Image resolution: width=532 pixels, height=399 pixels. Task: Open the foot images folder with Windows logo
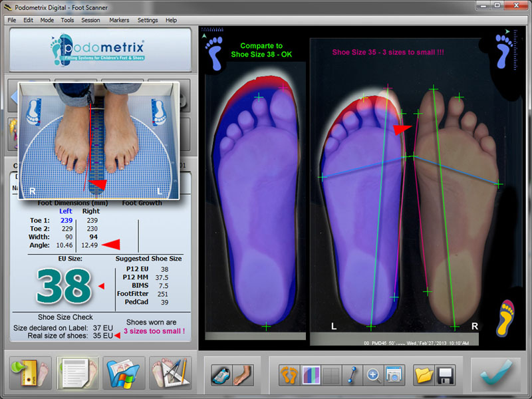click(124, 373)
